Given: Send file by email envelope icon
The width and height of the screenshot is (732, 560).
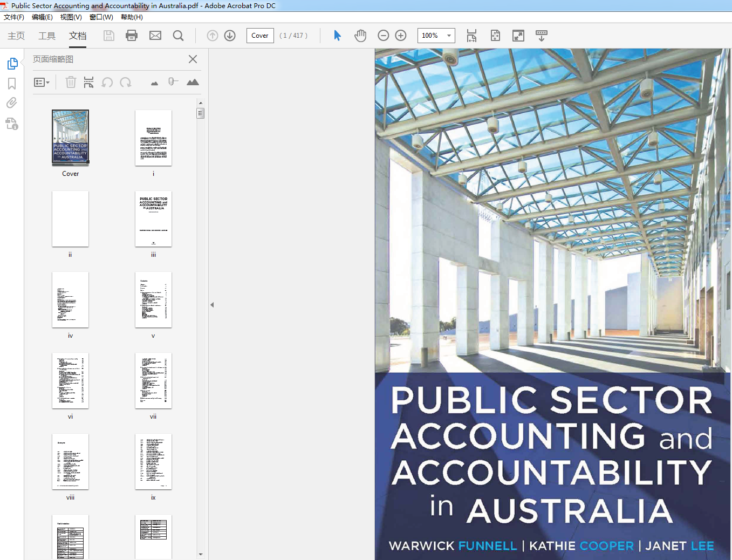Looking at the screenshot, I should [x=155, y=36].
